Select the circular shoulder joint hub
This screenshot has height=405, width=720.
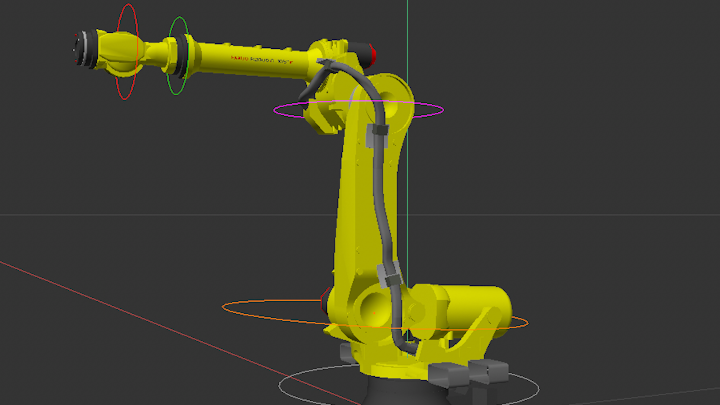coord(373,308)
